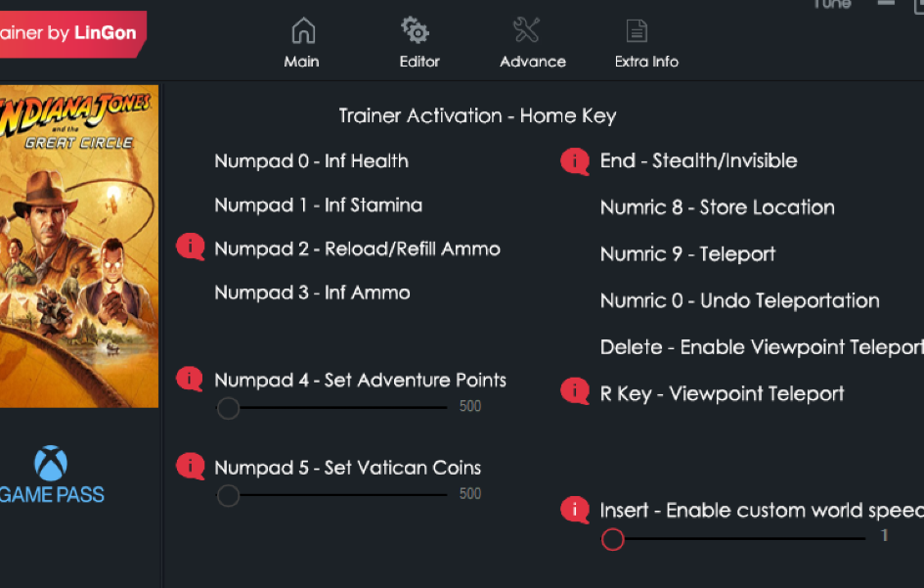Click info icon beside Reload/Refill Ammo
This screenshot has width=924, height=588.
[x=190, y=248]
